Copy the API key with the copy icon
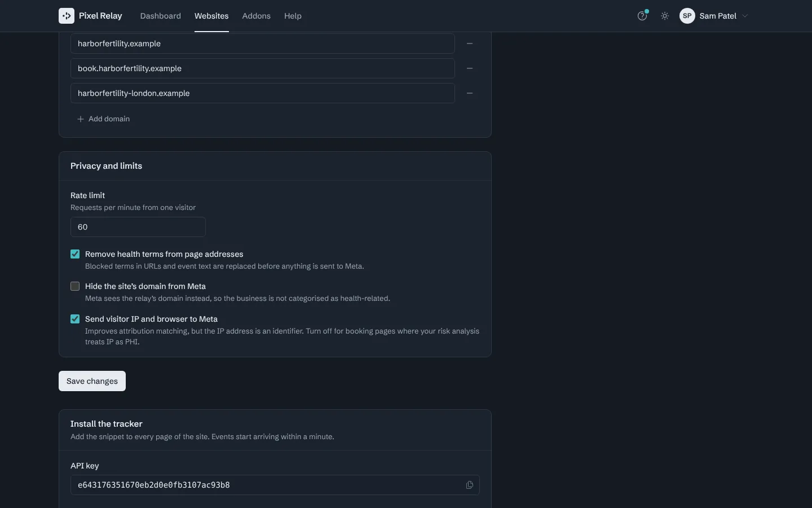The width and height of the screenshot is (812, 508). click(x=470, y=485)
